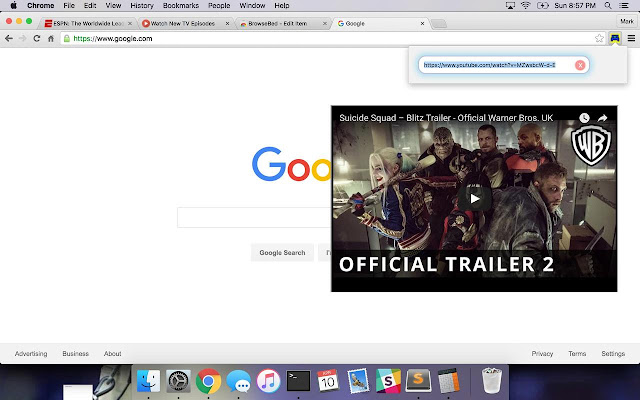Open Calendar from the dock

[328, 380]
